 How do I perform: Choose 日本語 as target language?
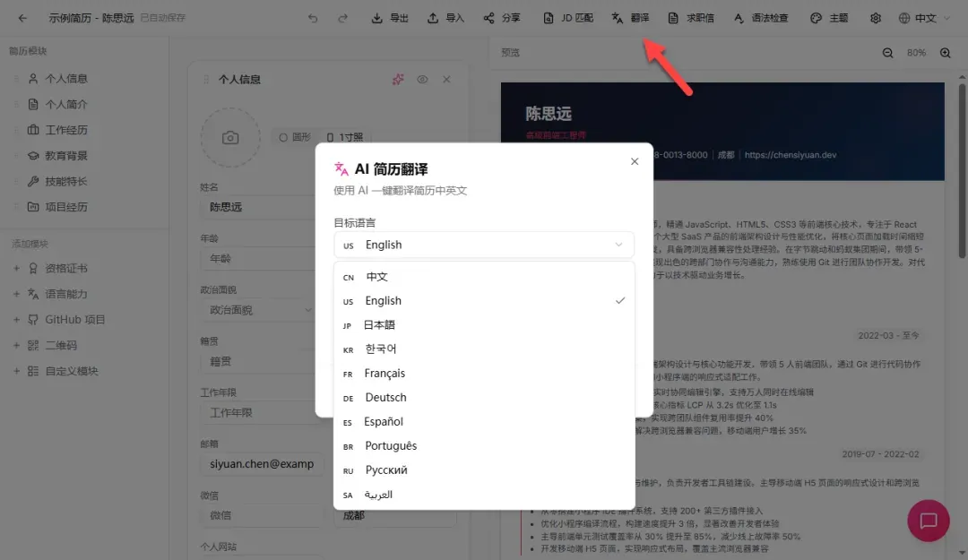coord(484,324)
